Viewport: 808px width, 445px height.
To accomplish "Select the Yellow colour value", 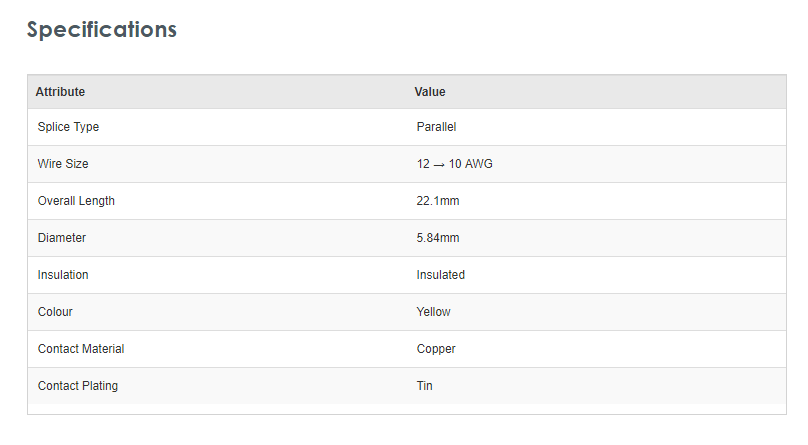I will (x=433, y=312).
